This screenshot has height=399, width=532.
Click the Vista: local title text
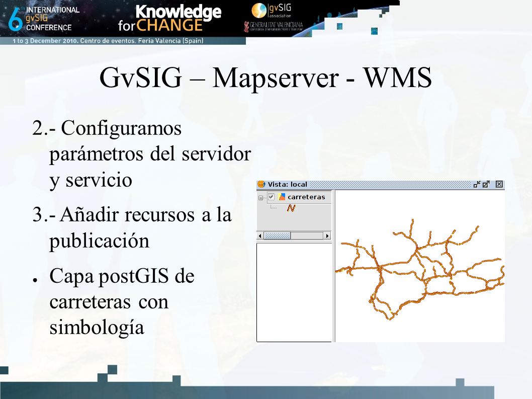(x=288, y=184)
